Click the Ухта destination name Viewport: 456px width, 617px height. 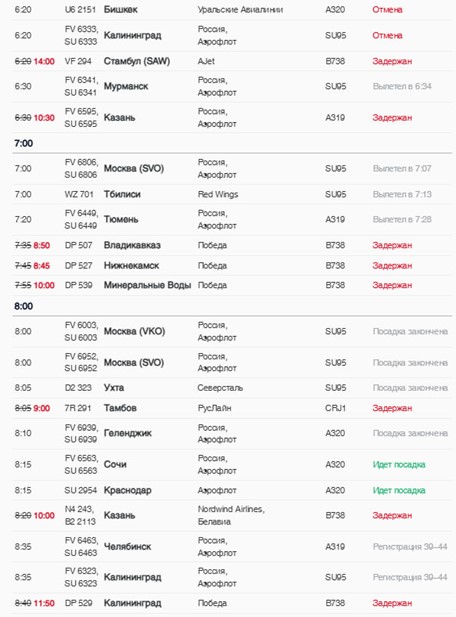(114, 388)
